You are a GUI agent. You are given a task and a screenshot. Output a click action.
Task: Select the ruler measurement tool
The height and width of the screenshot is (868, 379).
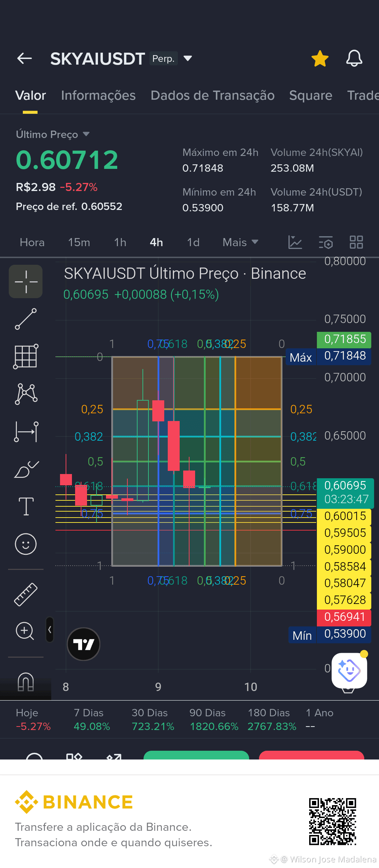(26, 594)
